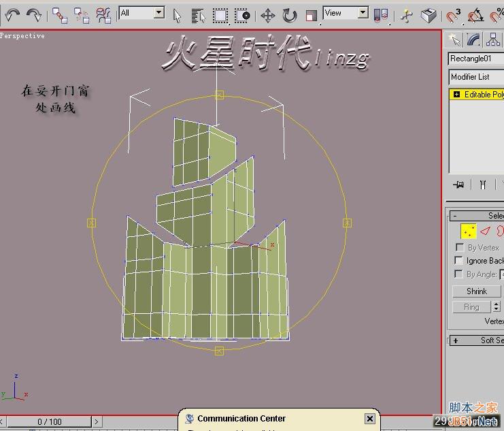The height and width of the screenshot is (431, 504).
Task: Click the Select and Manipulate icon
Action: click(x=407, y=16)
